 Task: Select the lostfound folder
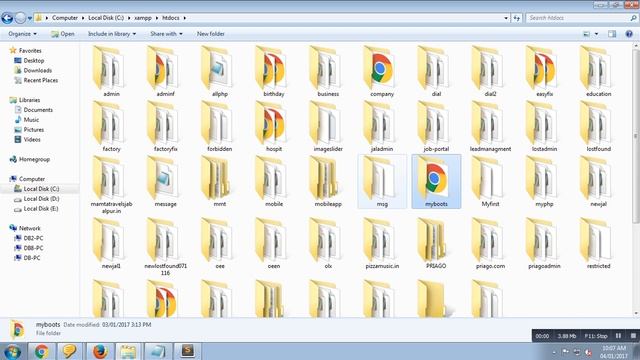click(x=598, y=127)
